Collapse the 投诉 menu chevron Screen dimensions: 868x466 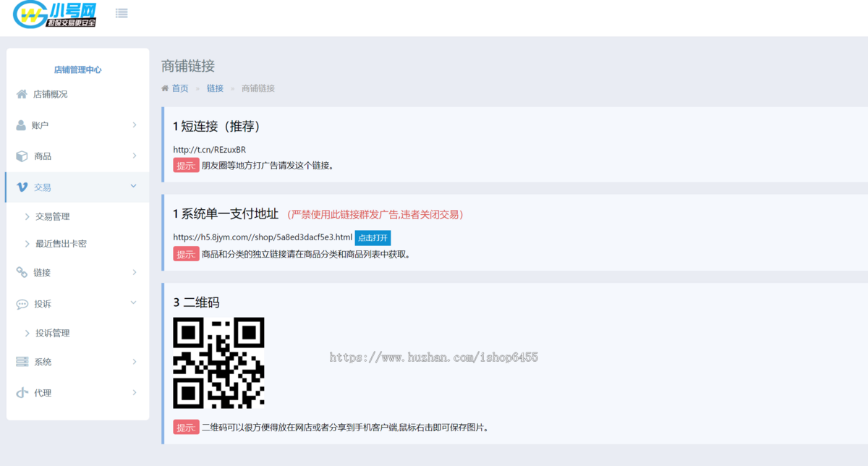133,302
